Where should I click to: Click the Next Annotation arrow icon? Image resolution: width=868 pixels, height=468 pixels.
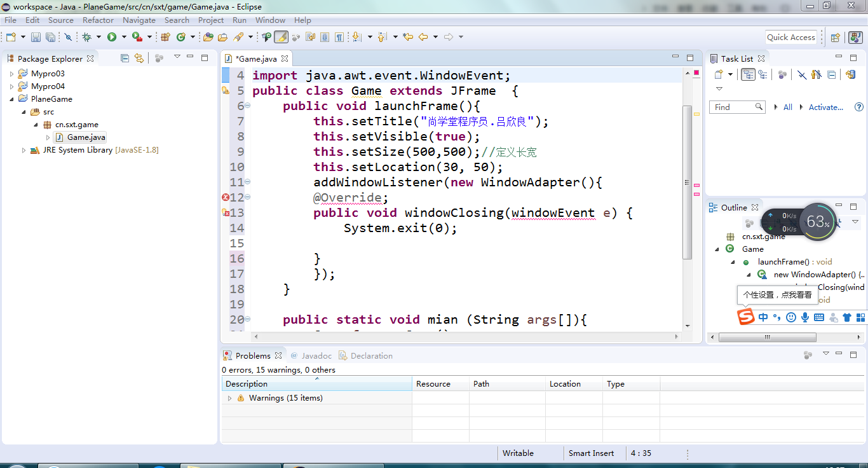point(356,37)
